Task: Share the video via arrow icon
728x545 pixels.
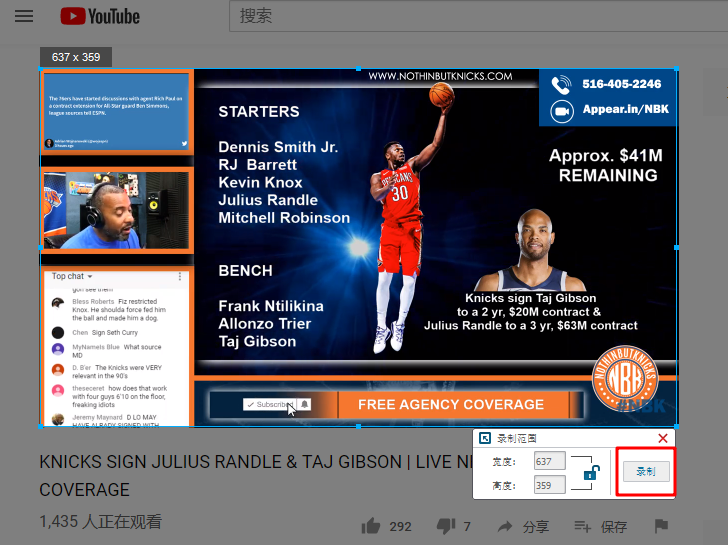Action: (x=505, y=526)
